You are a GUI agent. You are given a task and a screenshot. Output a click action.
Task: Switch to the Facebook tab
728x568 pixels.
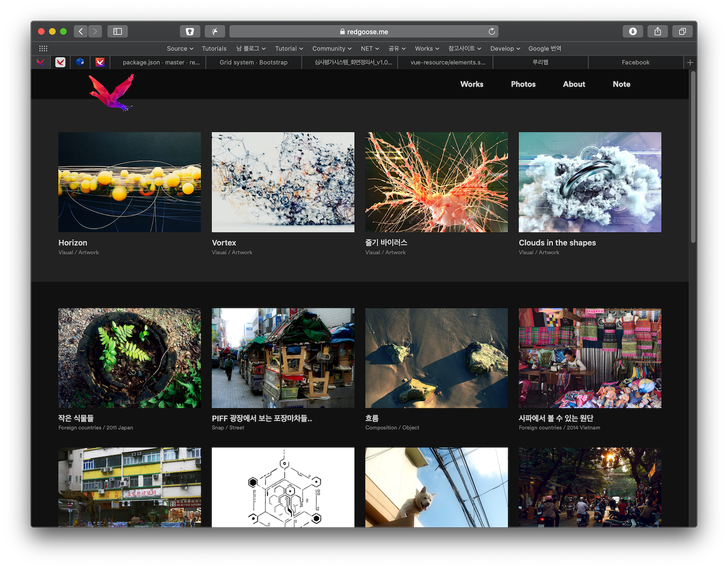coord(635,62)
